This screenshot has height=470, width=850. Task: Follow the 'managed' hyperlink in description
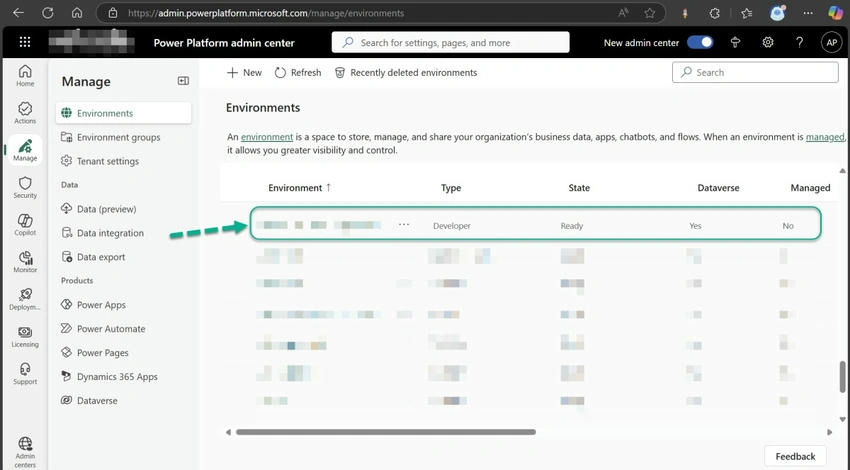(x=825, y=137)
